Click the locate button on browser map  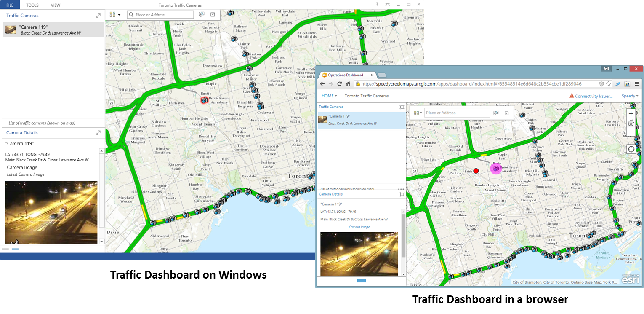631,149
